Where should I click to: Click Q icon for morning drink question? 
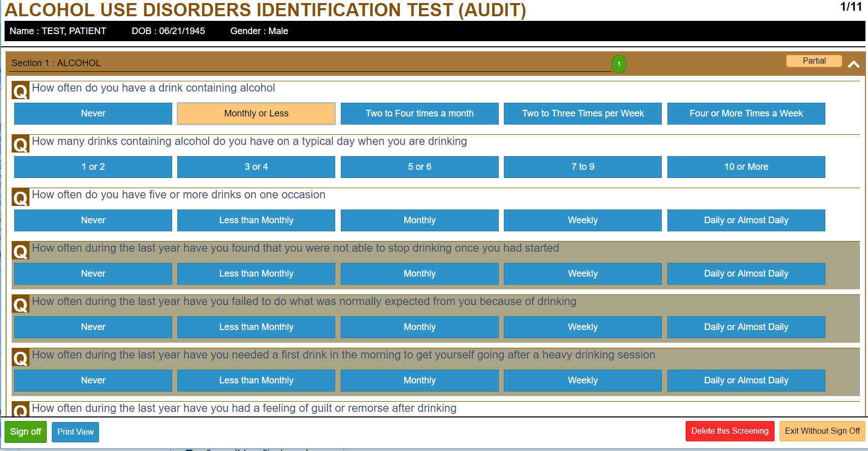click(x=20, y=358)
